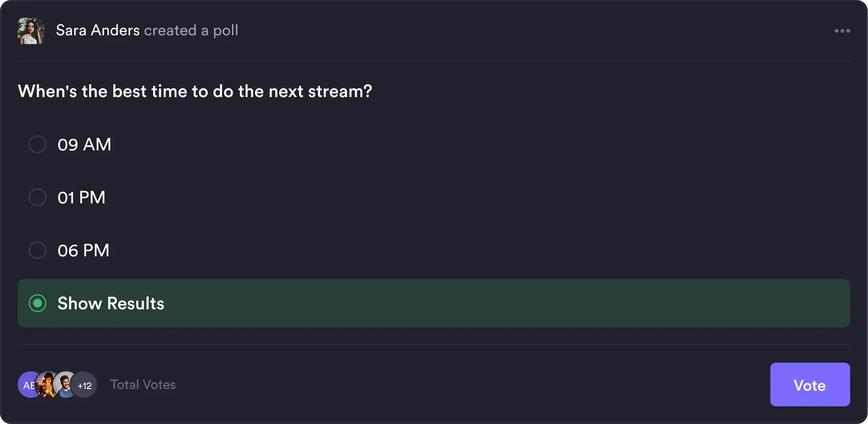Click the empty radio circle beside 09 AM
Image resolution: width=868 pixels, height=424 pixels.
[38, 144]
